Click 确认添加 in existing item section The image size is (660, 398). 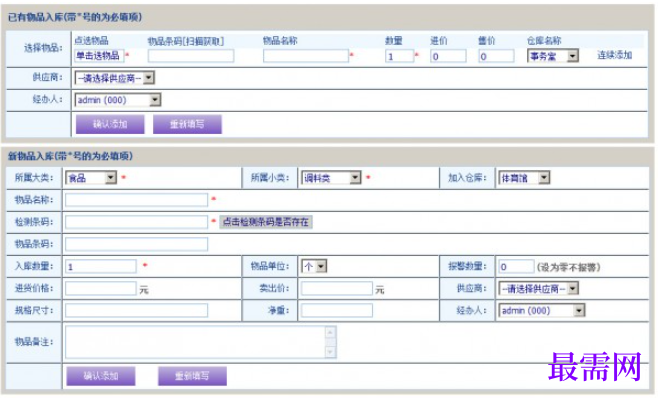[x=110, y=125]
